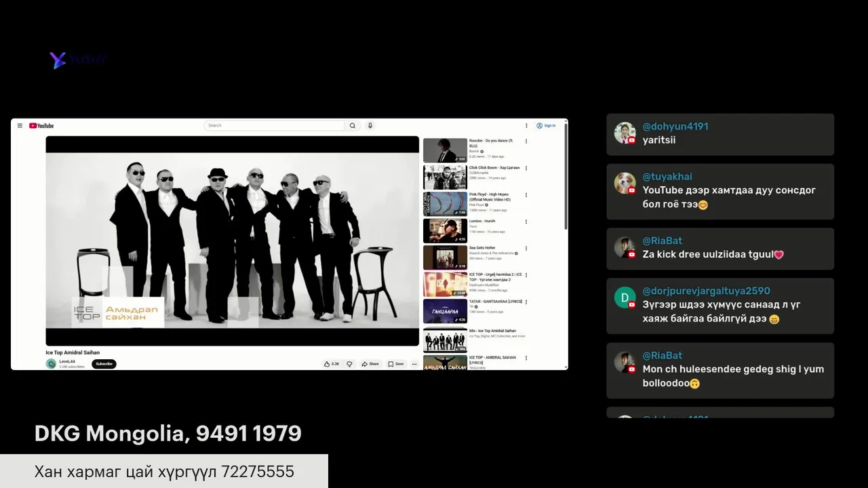This screenshot has width=868, height=488.
Task: Open options menu for Sea Gets Hotter
Action: pyautogui.click(x=526, y=248)
